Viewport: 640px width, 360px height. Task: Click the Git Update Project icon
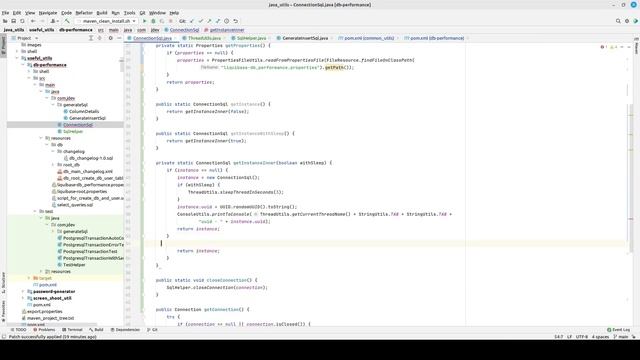coord(192,21)
